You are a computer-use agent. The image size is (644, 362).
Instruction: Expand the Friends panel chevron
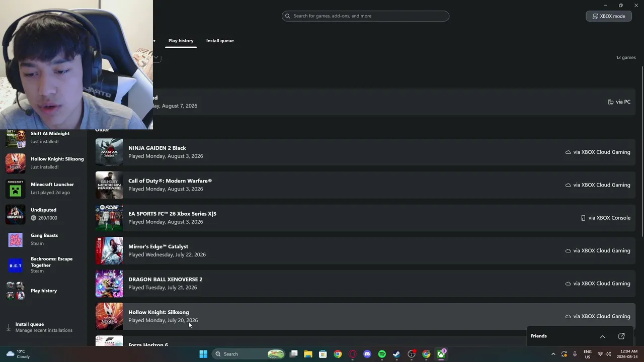pyautogui.click(x=603, y=336)
